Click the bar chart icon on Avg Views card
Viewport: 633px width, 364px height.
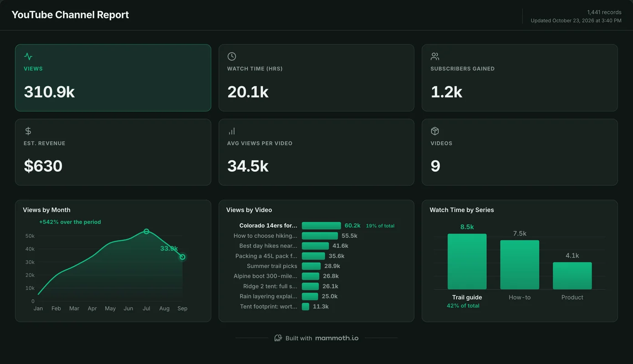232,131
